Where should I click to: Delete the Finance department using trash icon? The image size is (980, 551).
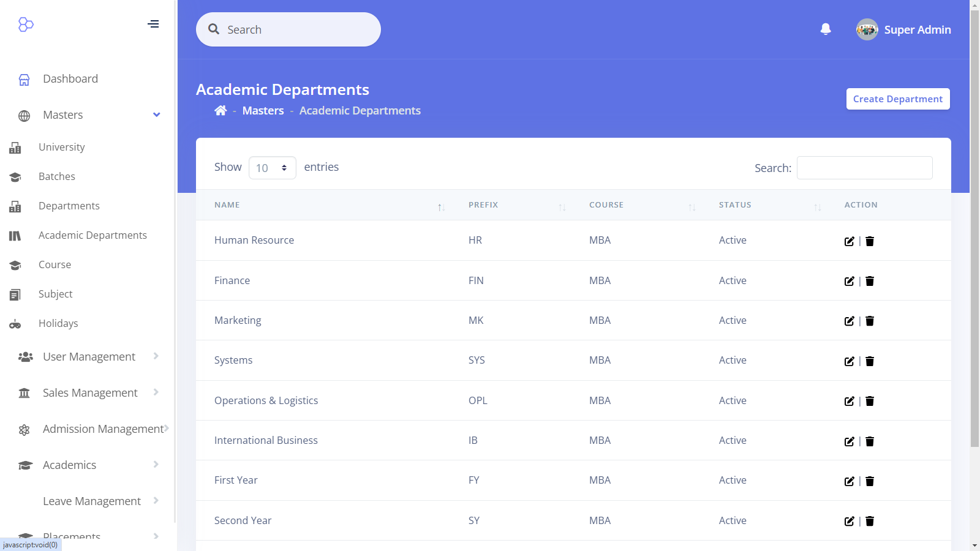[870, 281]
